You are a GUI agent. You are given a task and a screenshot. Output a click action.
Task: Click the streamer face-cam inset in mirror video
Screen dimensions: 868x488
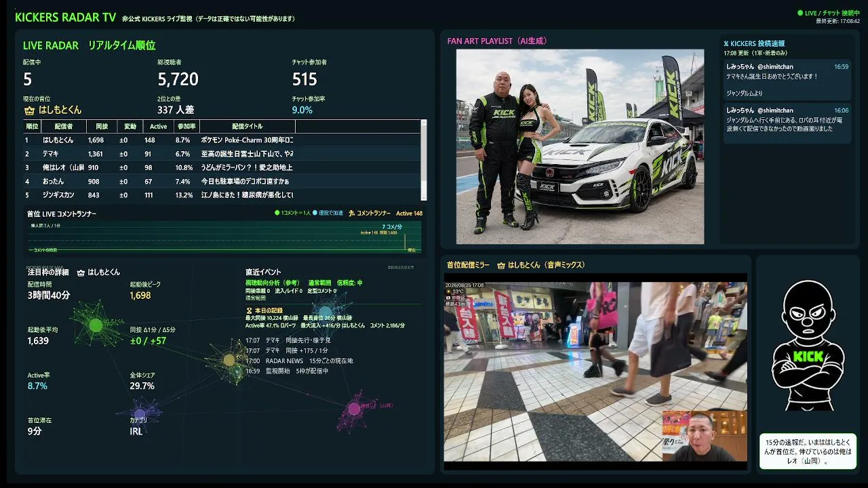coord(704,436)
